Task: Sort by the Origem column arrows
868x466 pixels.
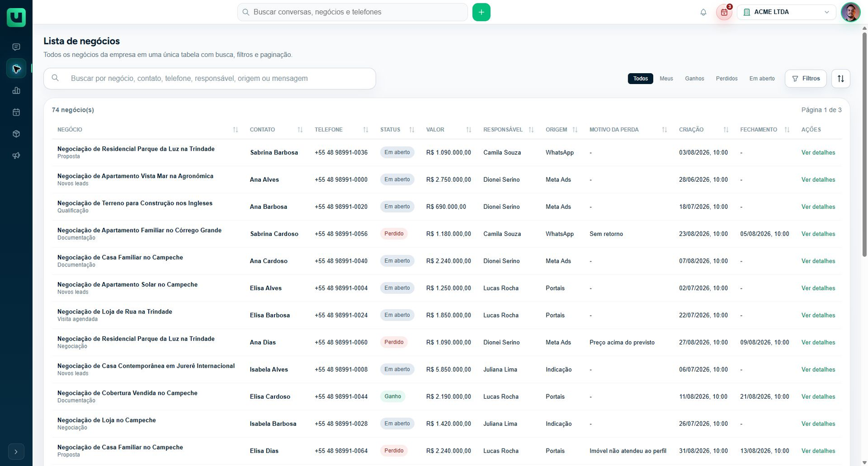Action: [575, 130]
